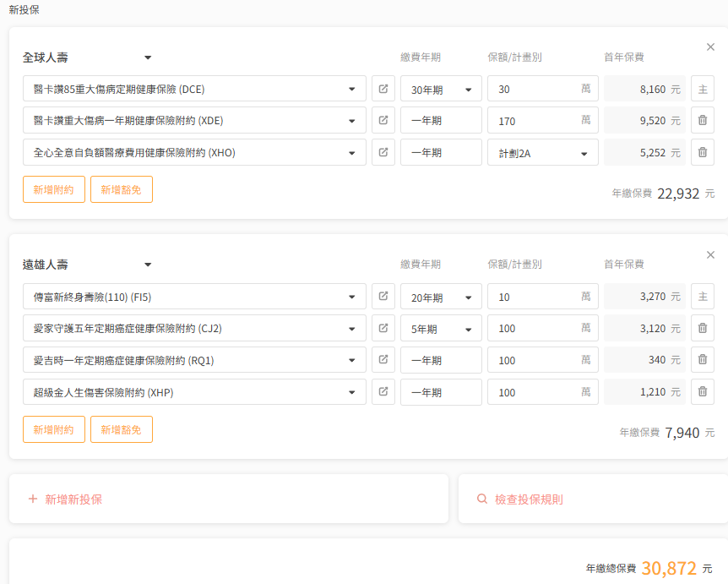Image resolution: width=728 pixels, height=584 pixels.
Task: Change the 5年期 payment term dropdown
Action: click(x=441, y=328)
